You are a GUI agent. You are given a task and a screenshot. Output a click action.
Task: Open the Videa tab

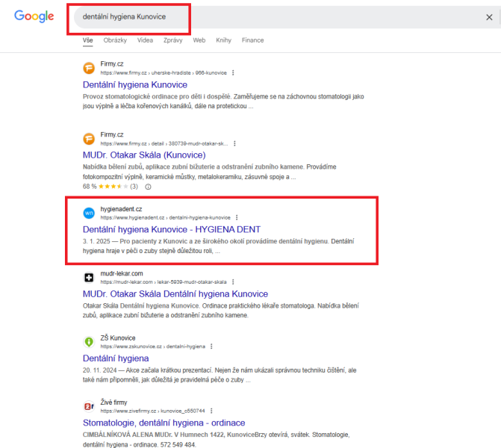point(145,40)
